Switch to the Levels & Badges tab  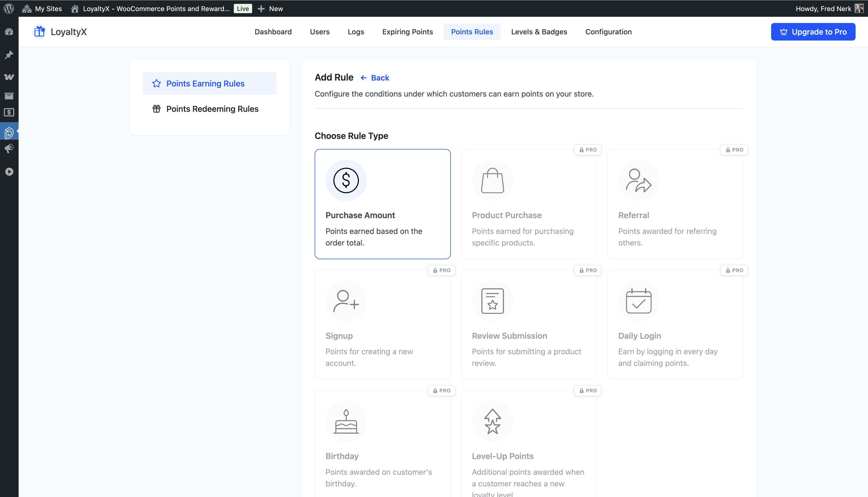[x=539, y=32]
